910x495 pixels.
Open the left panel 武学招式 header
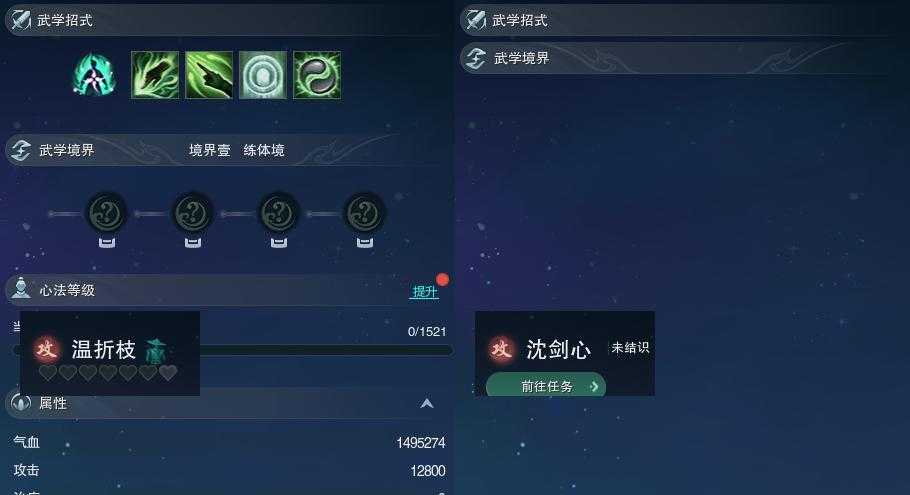[228, 20]
